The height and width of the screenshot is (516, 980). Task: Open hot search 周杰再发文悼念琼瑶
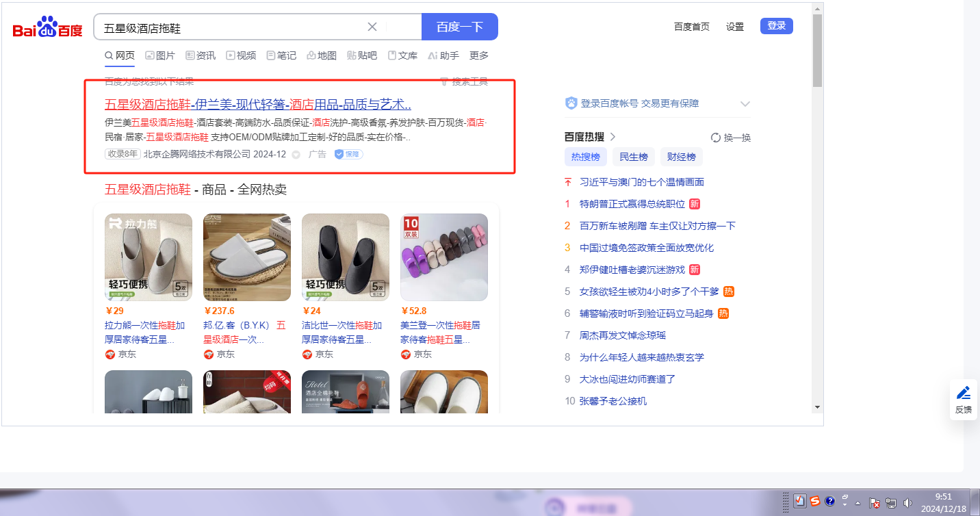click(623, 335)
